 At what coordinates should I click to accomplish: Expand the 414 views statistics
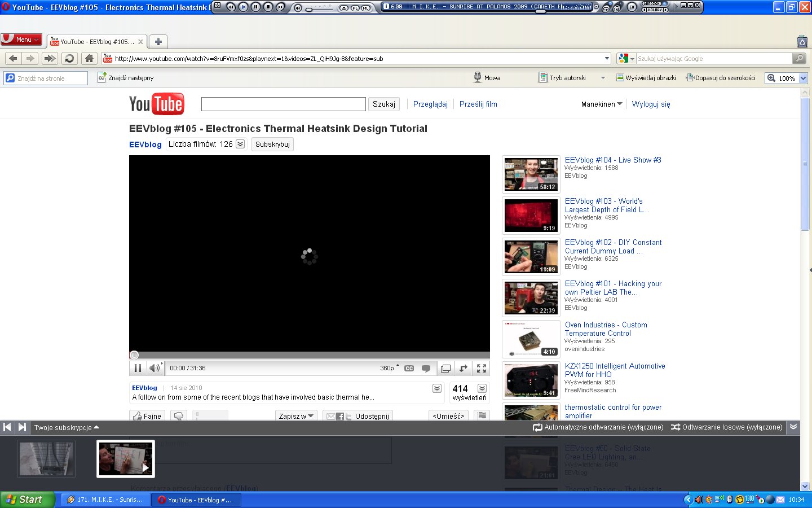(482, 388)
